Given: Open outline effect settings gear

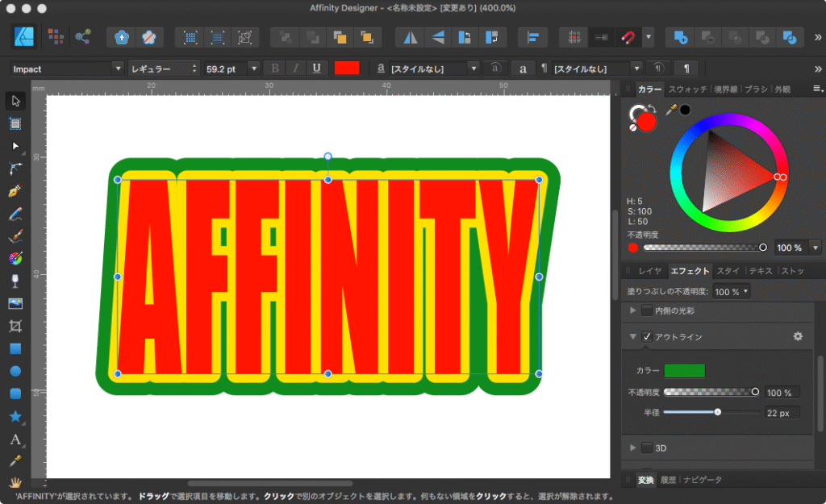Looking at the screenshot, I should pos(798,336).
